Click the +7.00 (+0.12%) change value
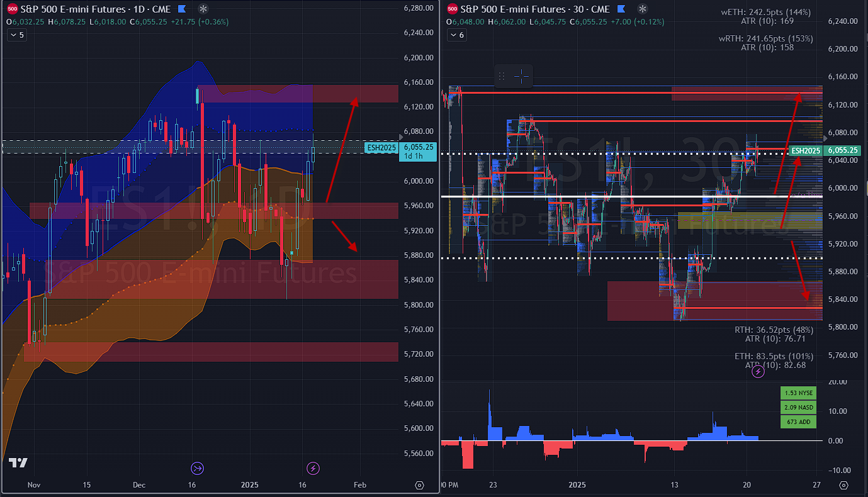 coord(636,21)
